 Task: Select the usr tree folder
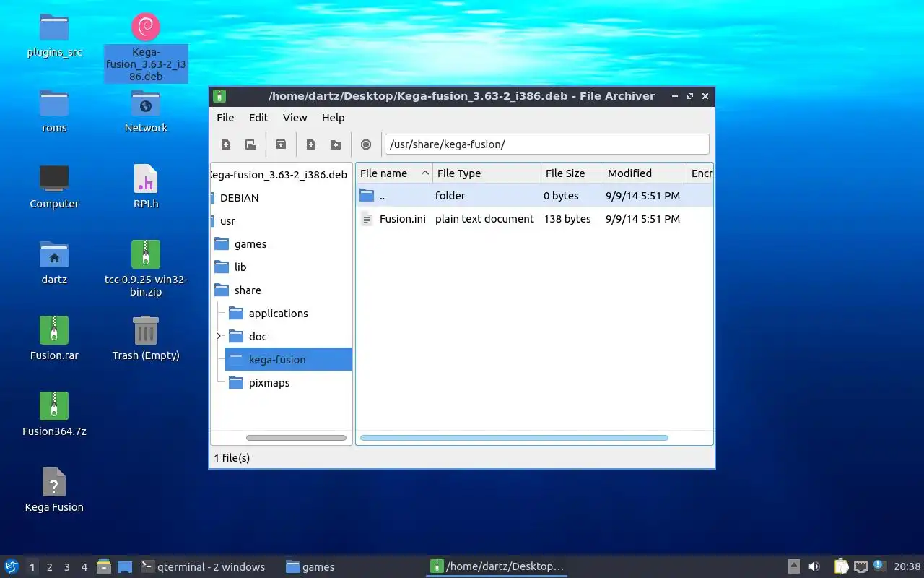227,221
